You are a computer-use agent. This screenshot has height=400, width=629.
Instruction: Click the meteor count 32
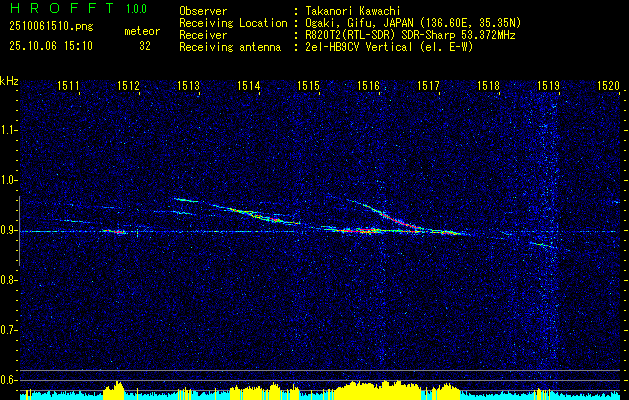(145, 46)
